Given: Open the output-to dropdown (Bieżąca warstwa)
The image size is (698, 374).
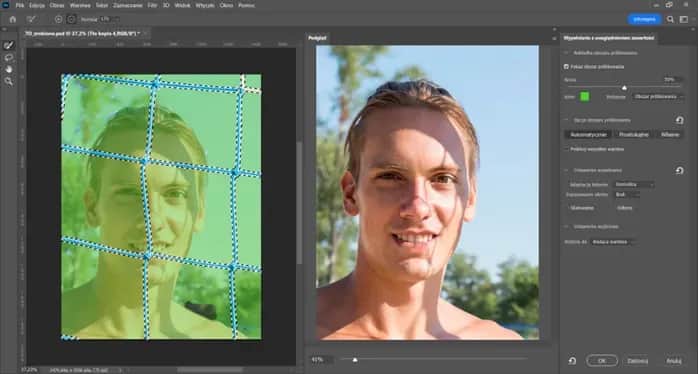Looking at the screenshot, I should (613, 242).
